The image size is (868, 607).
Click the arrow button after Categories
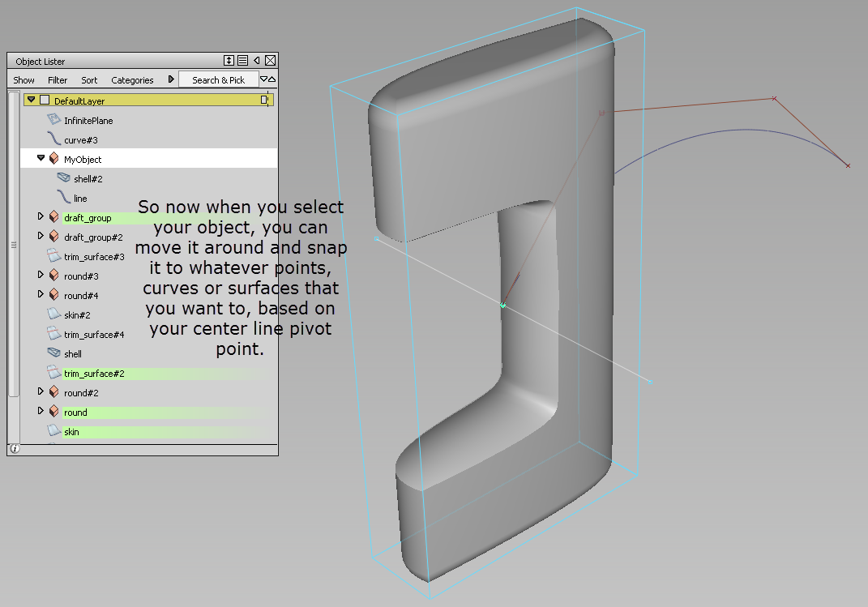[x=171, y=79]
